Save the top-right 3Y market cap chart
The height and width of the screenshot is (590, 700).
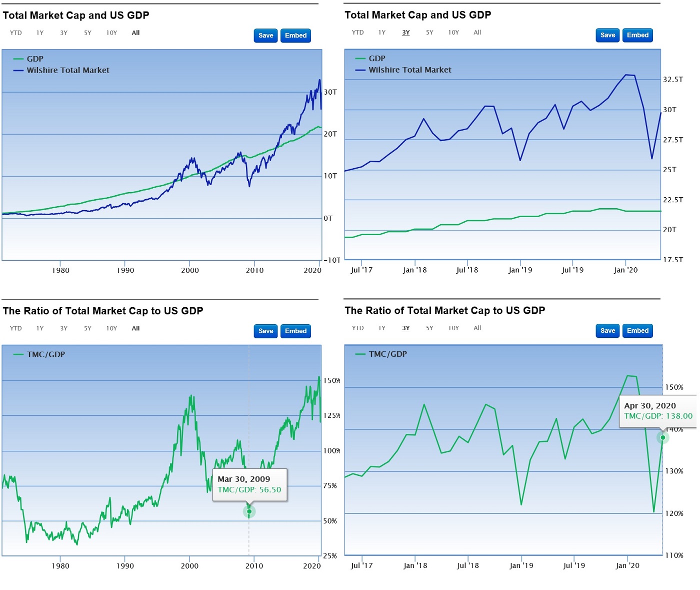(x=607, y=35)
